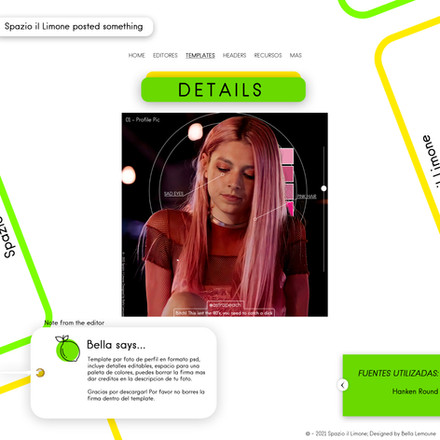Open the HEADERS menu item
Viewport: 440px width, 440px height.
(234, 55)
